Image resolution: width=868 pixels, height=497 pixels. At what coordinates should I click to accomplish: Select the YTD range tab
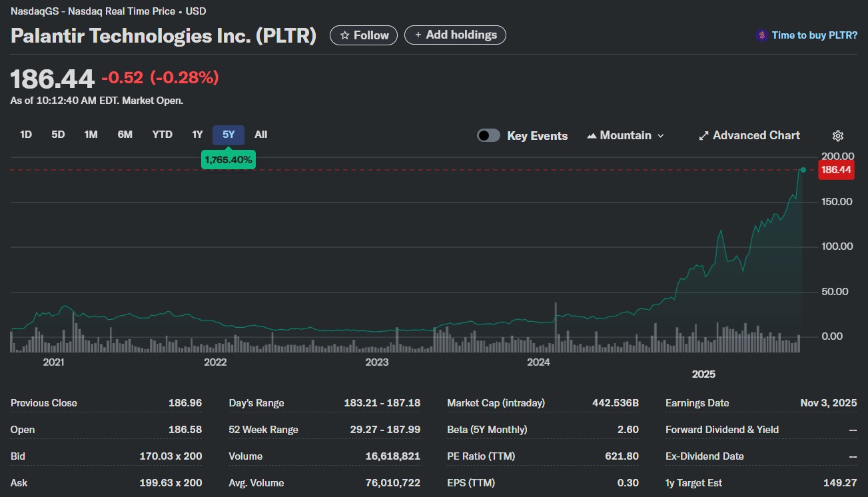coord(162,135)
